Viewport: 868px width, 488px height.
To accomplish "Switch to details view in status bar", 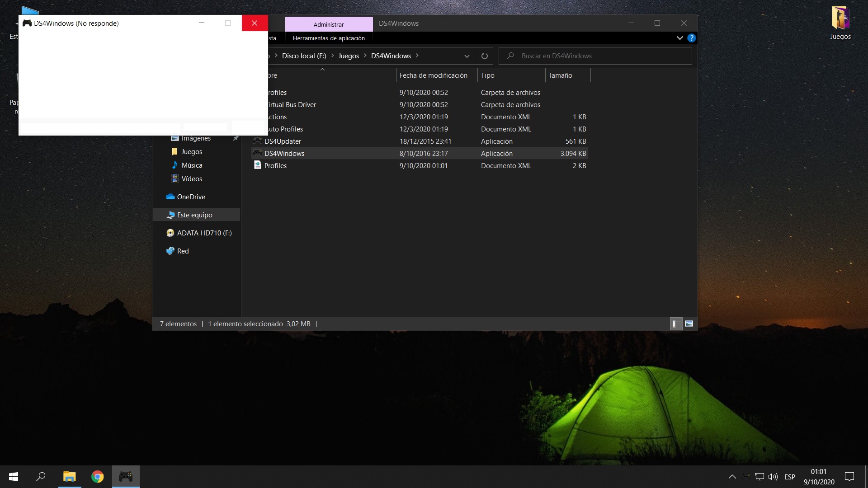I will pyautogui.click(x=675, y=324).
